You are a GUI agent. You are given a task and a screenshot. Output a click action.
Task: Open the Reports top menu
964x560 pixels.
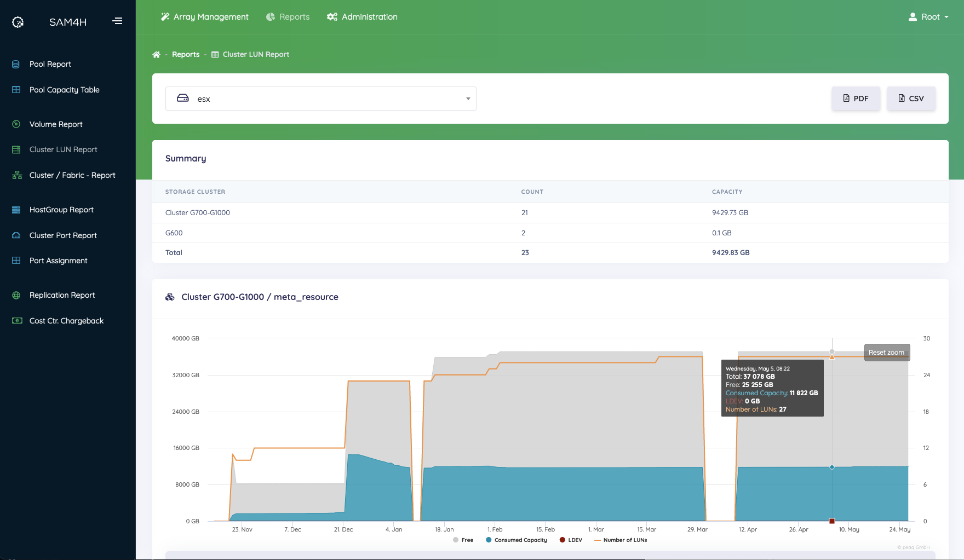point(288,17)
